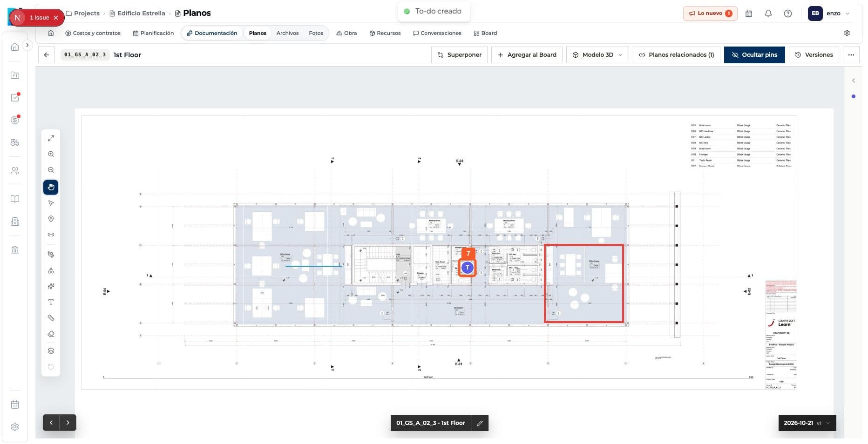Edit the sheet name pencil icon
This screenshot has height=444, width=868.
pyautogui.click(x=480, y=423)
